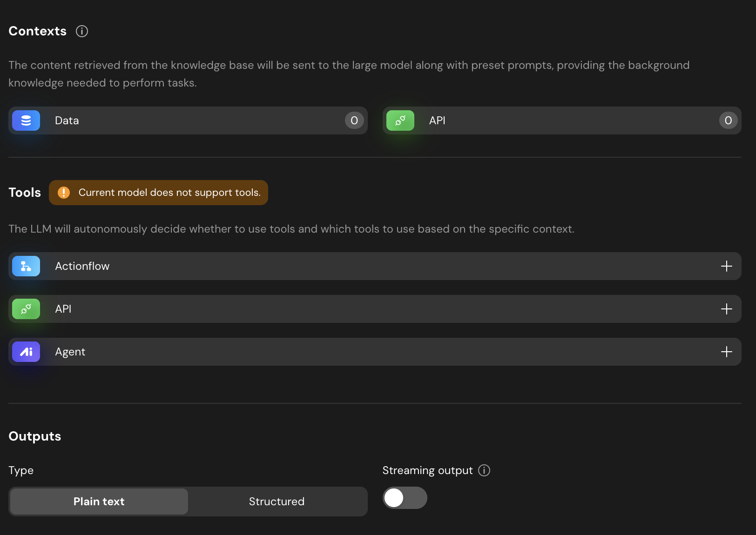This screenshot has width=756, height=535.
Task: Enable the Streaming output switch
Action: click(x=405, y=498)
